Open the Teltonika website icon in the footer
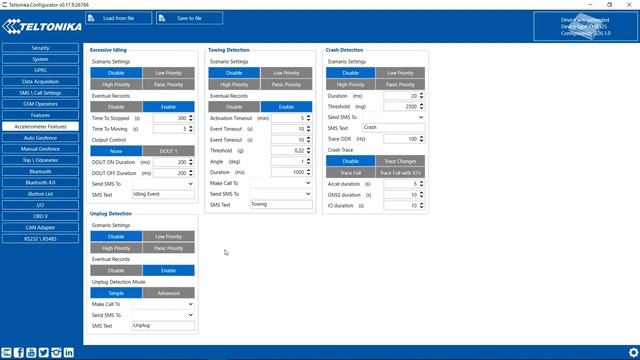This screenshot has height=360, width=640. (x=6, y=352)
